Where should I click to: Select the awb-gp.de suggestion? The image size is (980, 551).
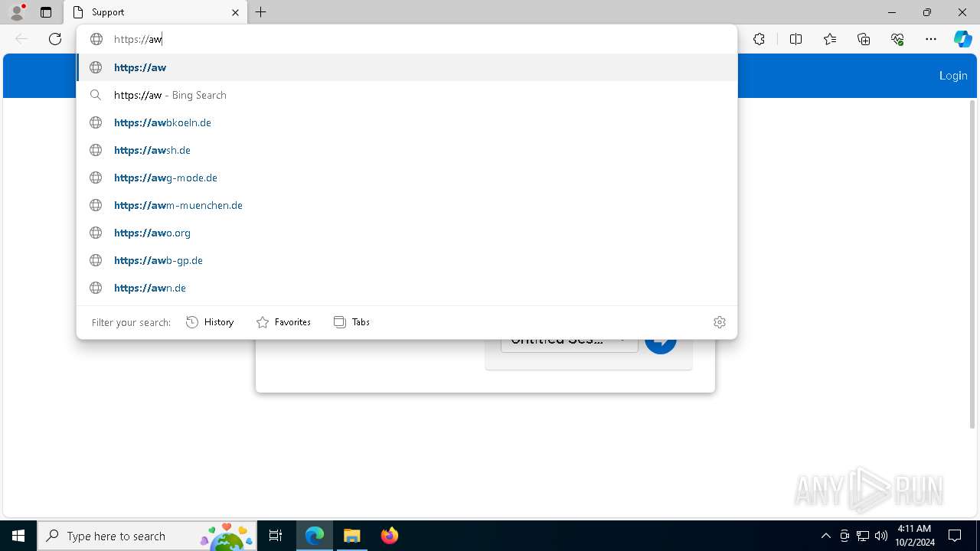coord(407,260)
